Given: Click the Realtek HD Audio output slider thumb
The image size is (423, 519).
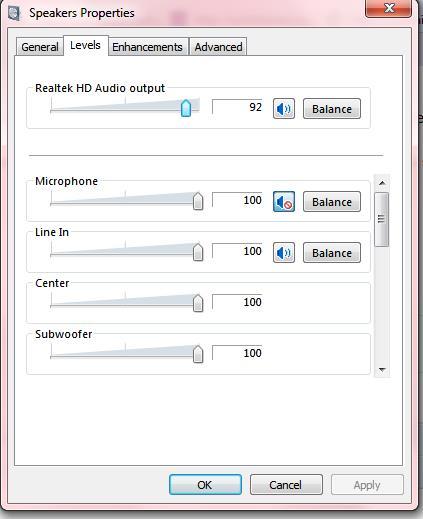Looking at the screenshot, I should [x=186, y=108].
